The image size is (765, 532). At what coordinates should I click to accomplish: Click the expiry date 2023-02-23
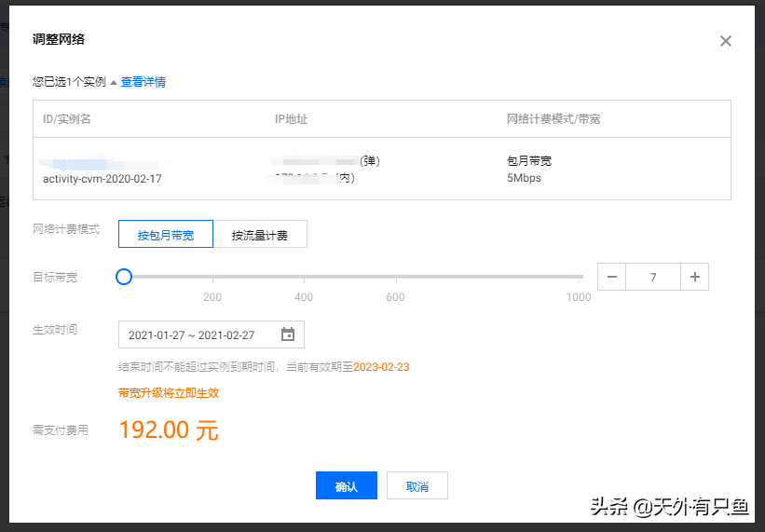(x=381, y=367)
